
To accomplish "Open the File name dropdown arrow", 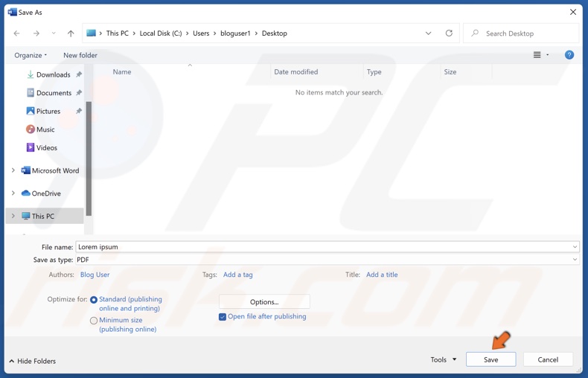I will click(x=575, y=247).
